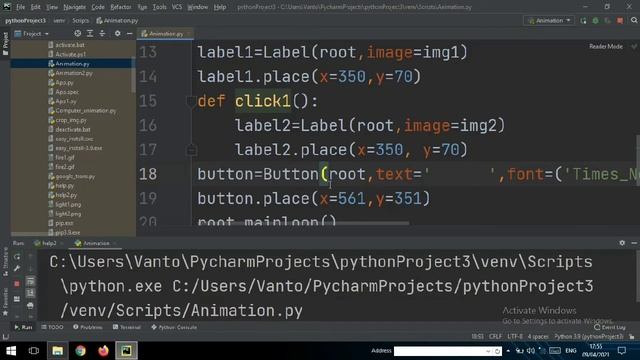
Task: Collapse the click1 function fold arrow
Action: pyautogui.click(x=191, y=101)
